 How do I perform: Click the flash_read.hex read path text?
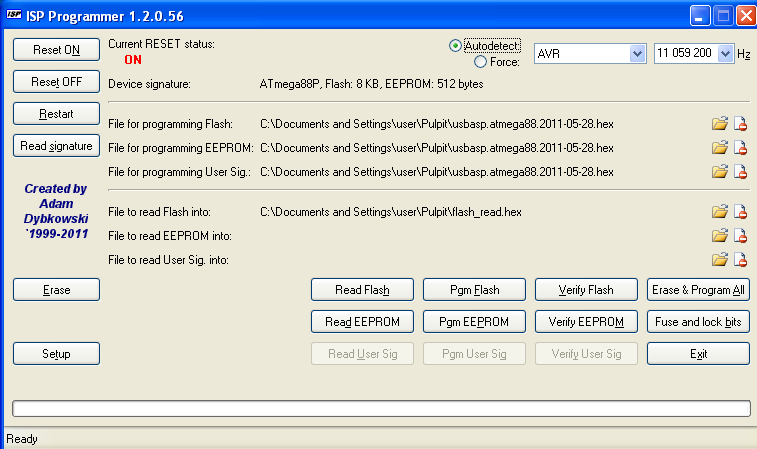click(x=391, y=212)
